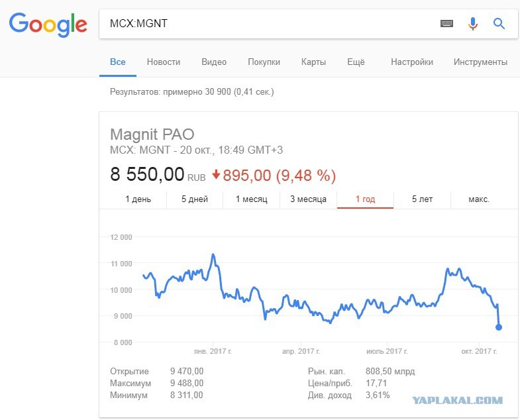
Task: Show the 1 месяц chart range
Action: 251,199
